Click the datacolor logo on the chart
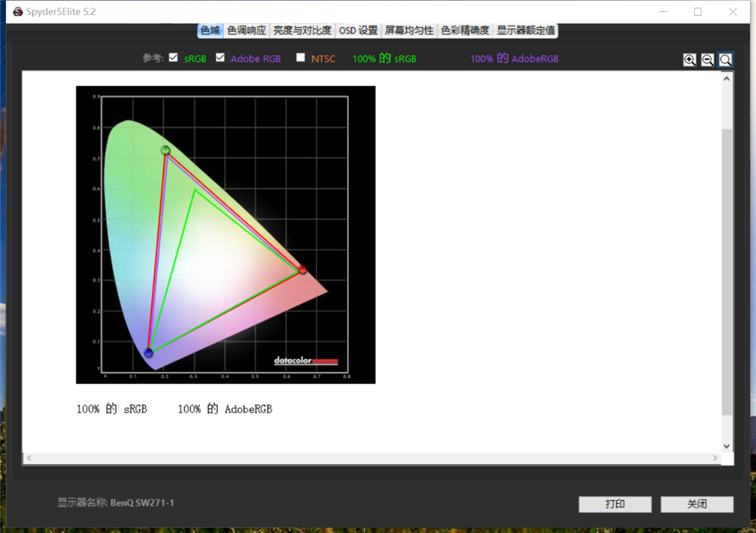Viewport: 756px width, 533px height. (x=305, y=360)
